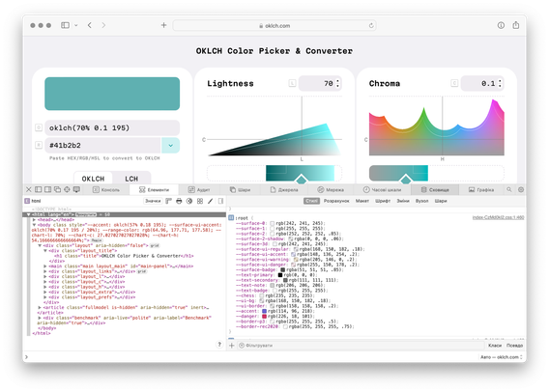Switch to the Графіка tab
The width and height of the screenshot is (549, 392).
481,189
